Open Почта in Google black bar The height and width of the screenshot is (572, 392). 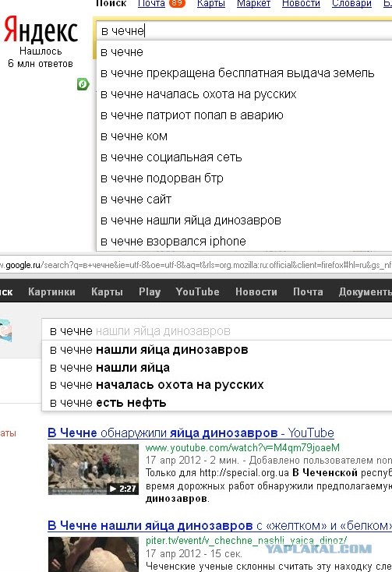[308, 291]
